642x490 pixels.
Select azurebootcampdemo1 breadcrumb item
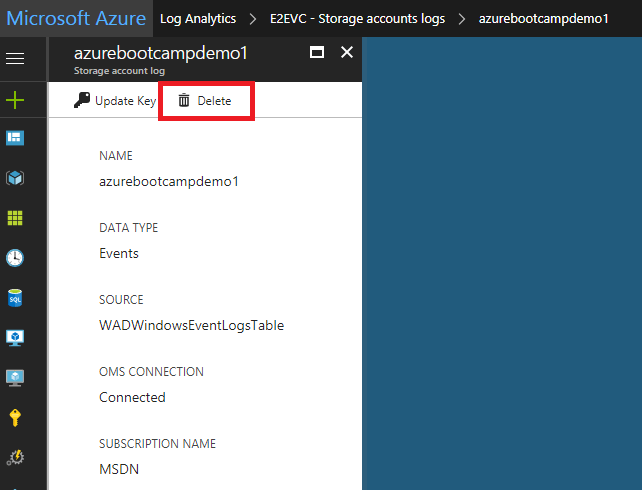point(544,19)
